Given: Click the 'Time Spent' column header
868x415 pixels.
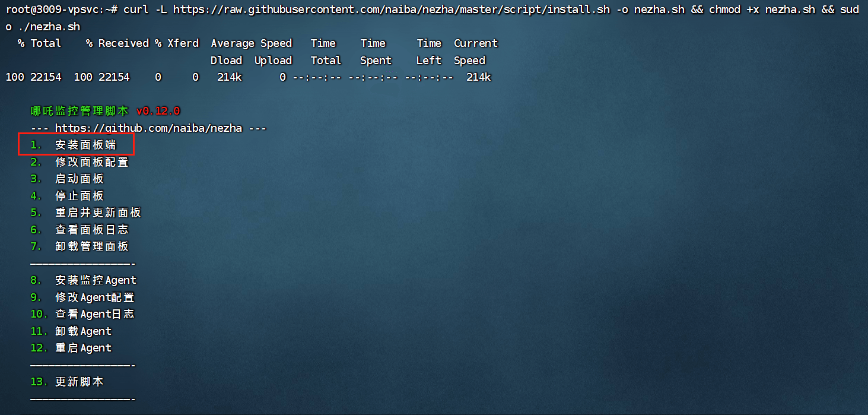Looking at the screenshot, I should pos(376,52).
